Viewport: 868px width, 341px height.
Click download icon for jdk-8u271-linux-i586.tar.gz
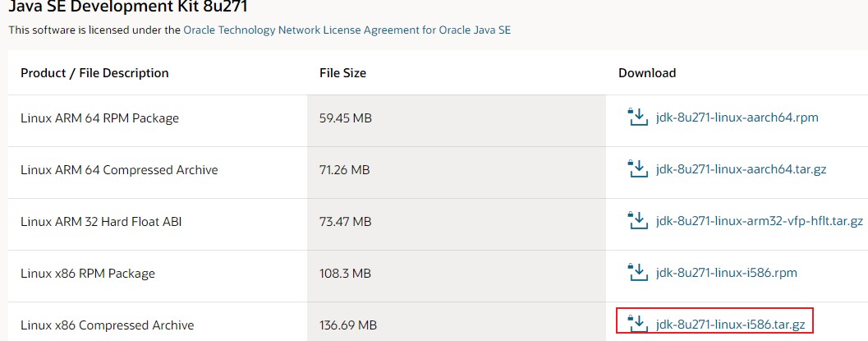click(637, 323)
